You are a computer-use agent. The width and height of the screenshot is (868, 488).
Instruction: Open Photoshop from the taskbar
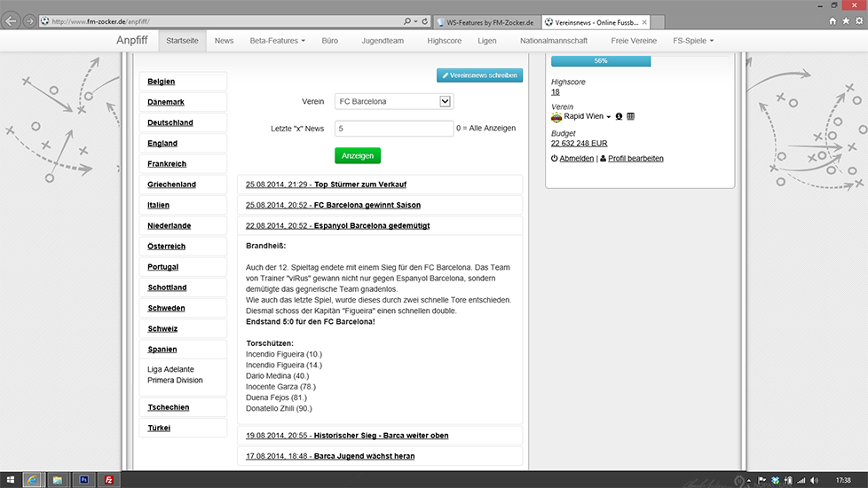[x=83, y=480]
